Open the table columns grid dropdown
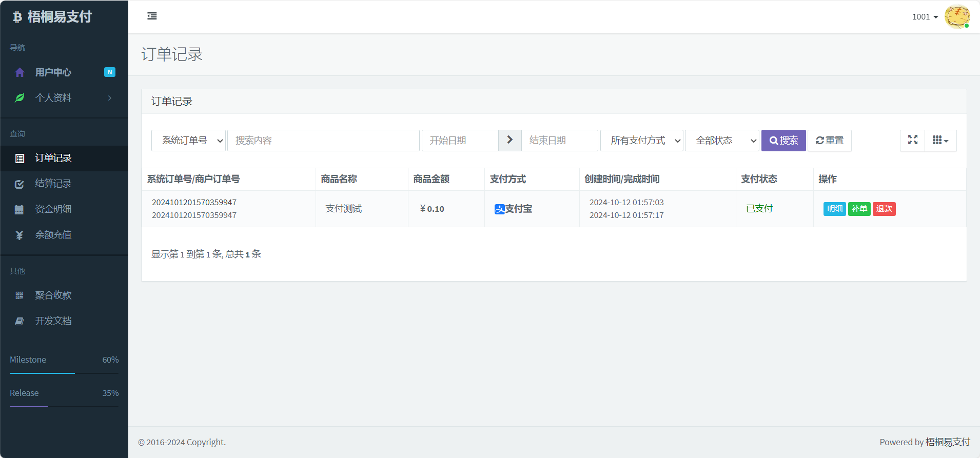 (x=940, y=140)
